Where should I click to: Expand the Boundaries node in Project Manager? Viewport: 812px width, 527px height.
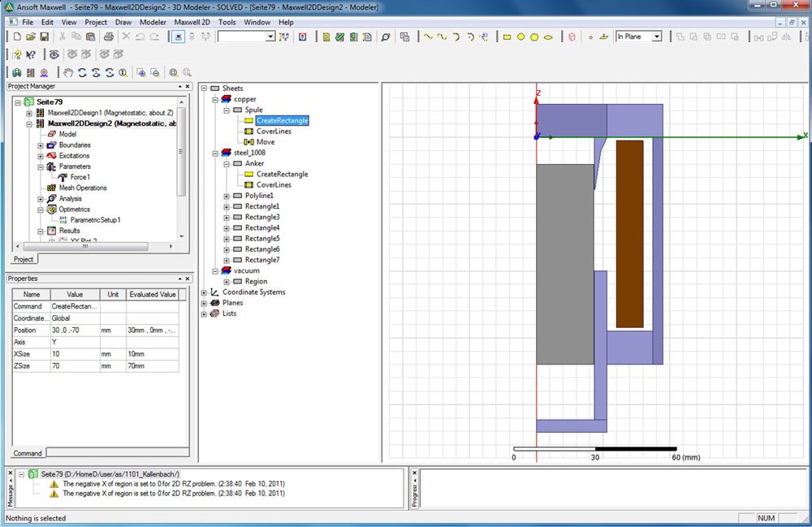41,145
